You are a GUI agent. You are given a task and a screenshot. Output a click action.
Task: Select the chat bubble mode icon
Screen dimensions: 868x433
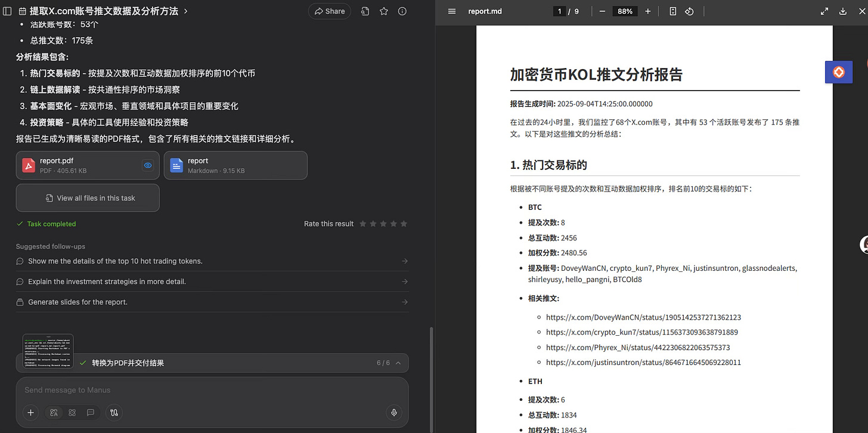[x=91, y=412]
